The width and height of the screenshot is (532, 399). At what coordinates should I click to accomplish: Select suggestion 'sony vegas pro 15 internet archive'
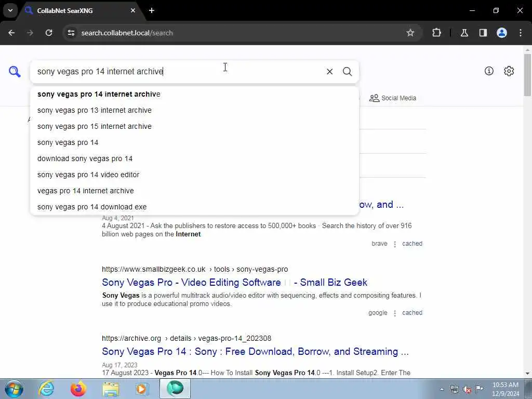tap(194, 127)
